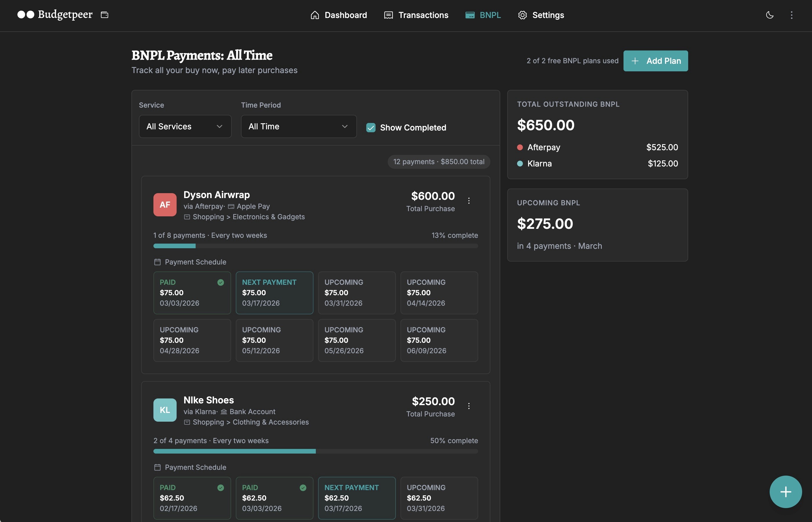Toggle dark mode with the moon icon
812x522 pixels.
point(770,15)
